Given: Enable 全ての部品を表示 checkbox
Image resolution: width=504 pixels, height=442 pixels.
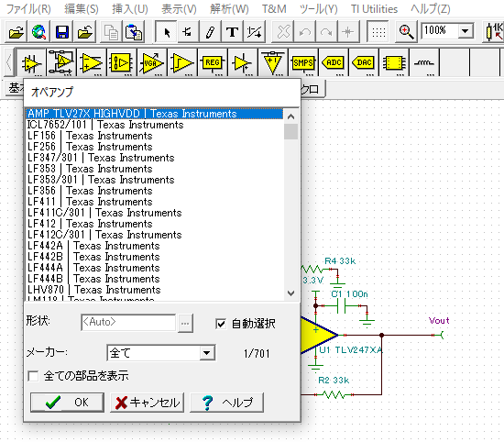Looking at the screenshot, I should 33,376.
